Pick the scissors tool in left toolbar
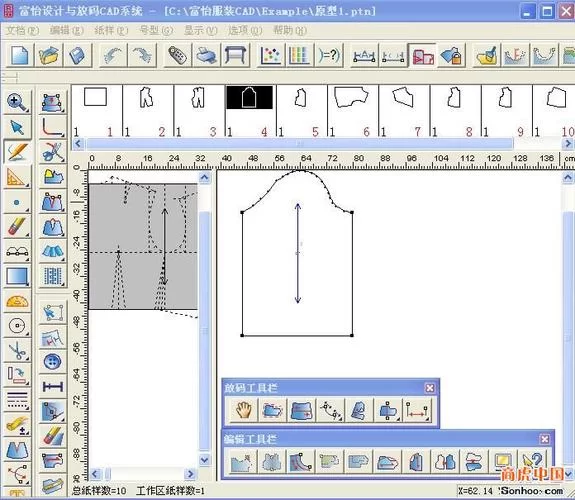Image resolution: width=575 pixels, height=500 pixels. [x=17, y=350]
